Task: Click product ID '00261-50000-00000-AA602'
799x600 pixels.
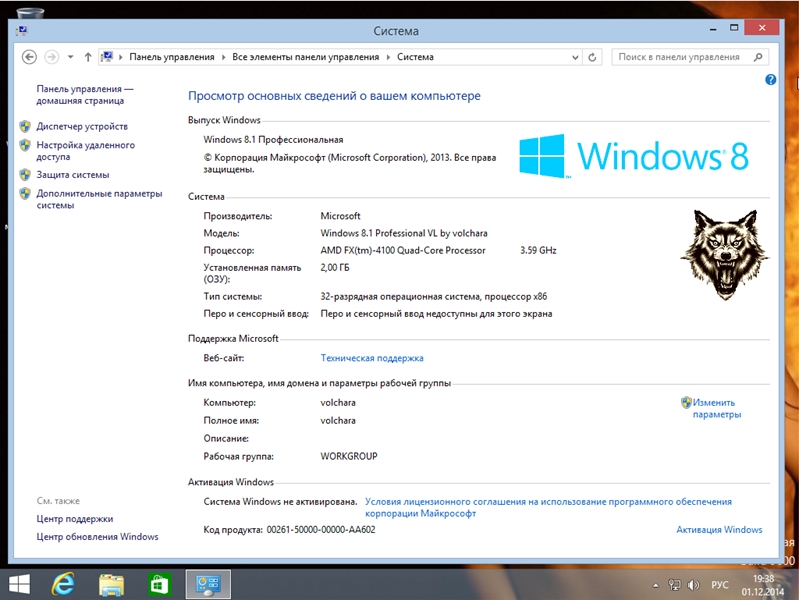Action: pyautogui.click(x=321, y=530)
